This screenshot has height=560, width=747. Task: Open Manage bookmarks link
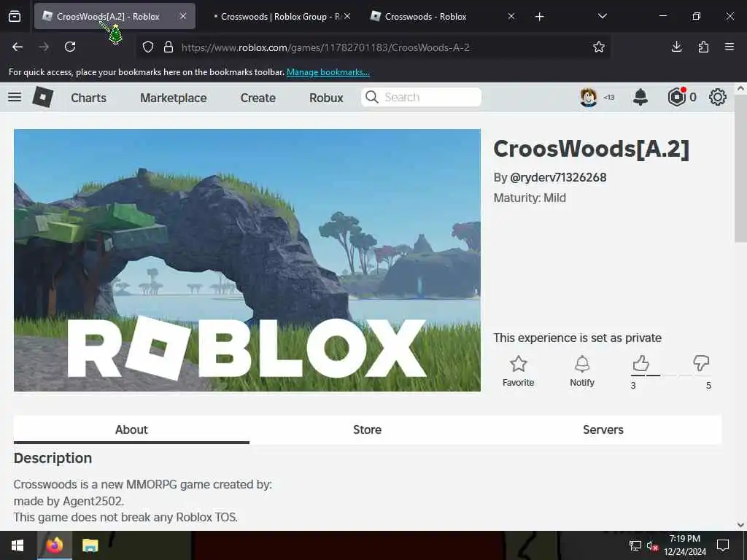[328, 72]
